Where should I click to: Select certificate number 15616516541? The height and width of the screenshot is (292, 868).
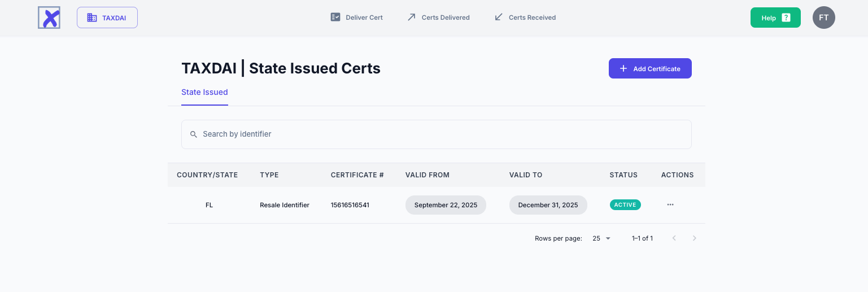(350, 205)
